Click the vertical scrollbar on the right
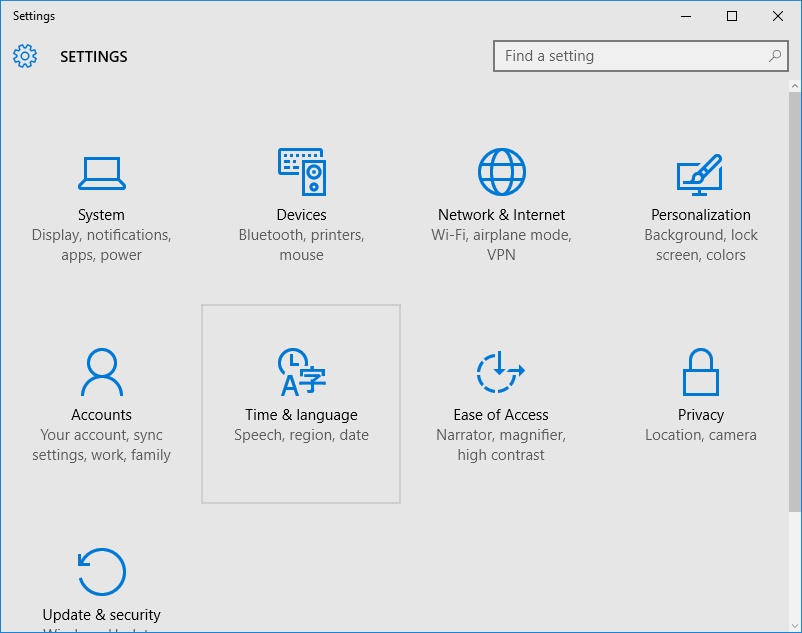This screenshot has height=633, width=802. pos(795,300)
